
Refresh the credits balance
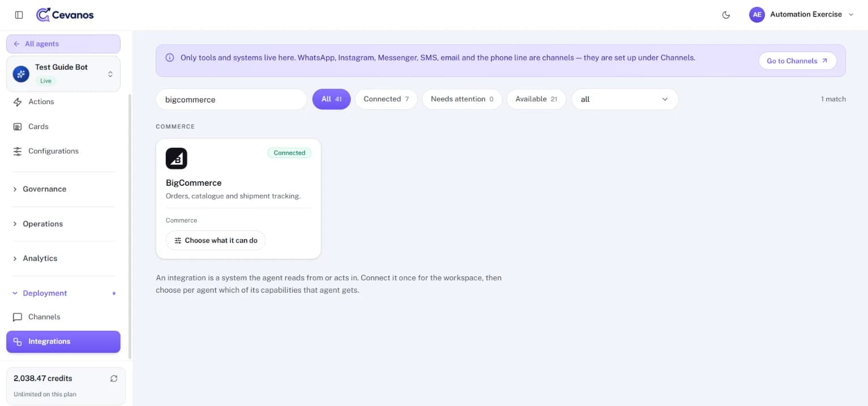pyautogui.click(x=114, y=378)
